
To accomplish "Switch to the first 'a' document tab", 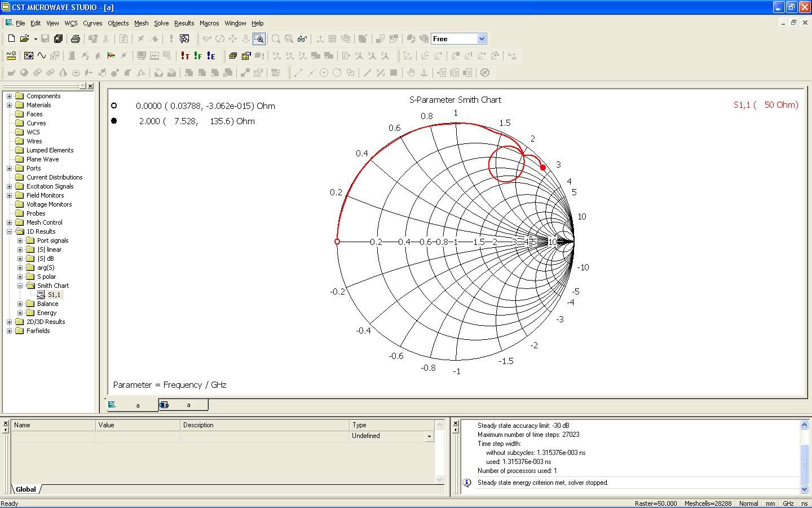I will (133, 405).
